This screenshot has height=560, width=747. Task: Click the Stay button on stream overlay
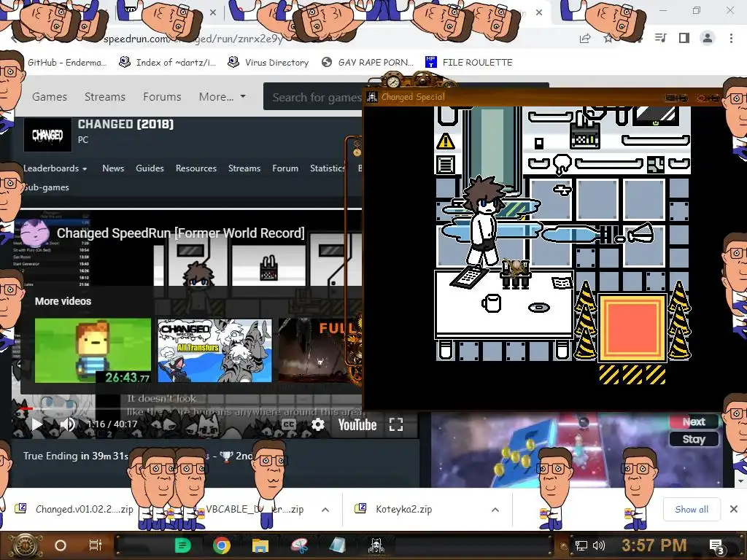click(x=694, y=439)
